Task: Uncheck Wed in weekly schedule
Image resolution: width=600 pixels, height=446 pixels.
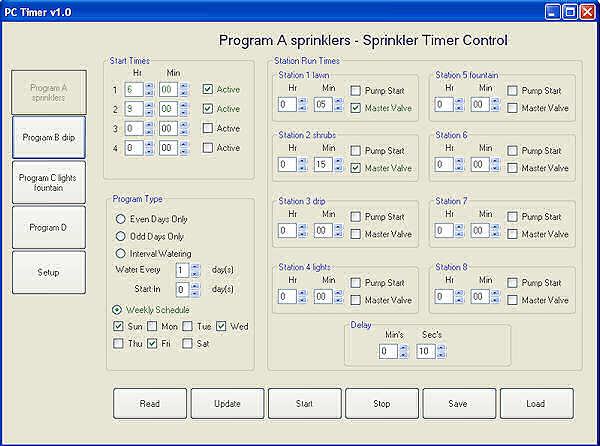Action: tap(221, 326)
